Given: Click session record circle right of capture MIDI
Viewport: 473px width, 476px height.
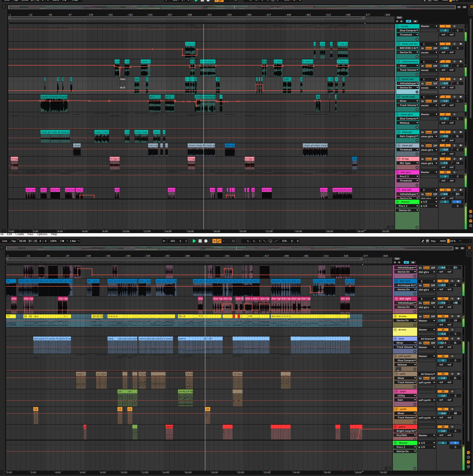Looking at the screenshot, I should click(233, 241).
